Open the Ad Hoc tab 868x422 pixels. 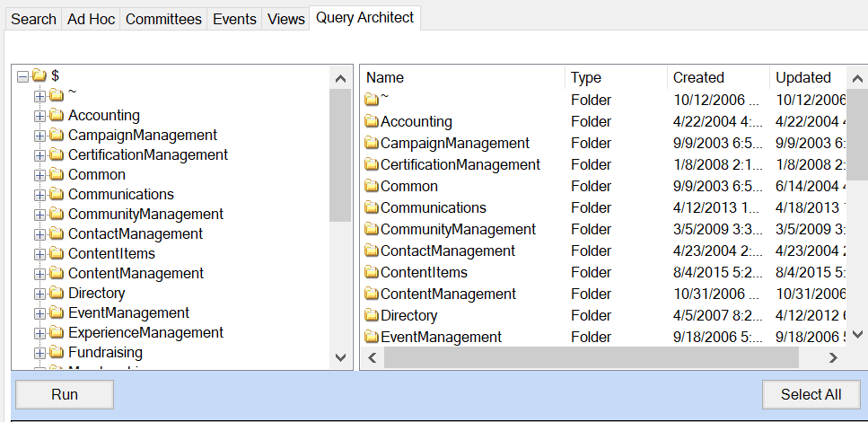coord(91,19)
